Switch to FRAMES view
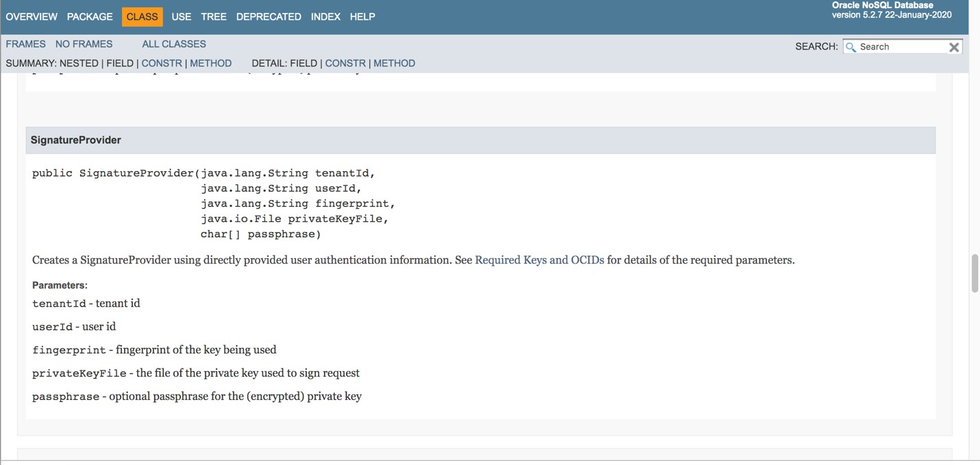Viewport: 980px width, 465px height. 26,44
